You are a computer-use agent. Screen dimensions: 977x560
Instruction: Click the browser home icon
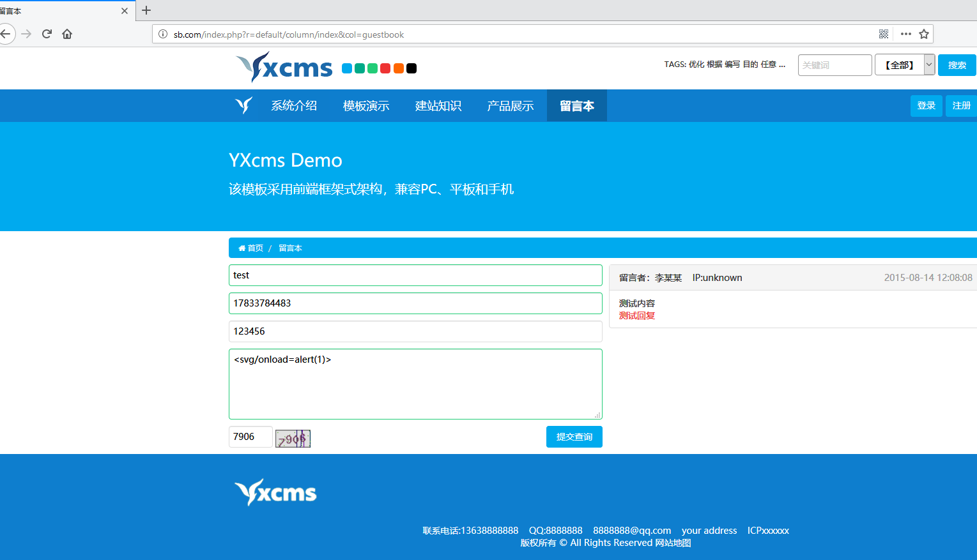point(66,34)
